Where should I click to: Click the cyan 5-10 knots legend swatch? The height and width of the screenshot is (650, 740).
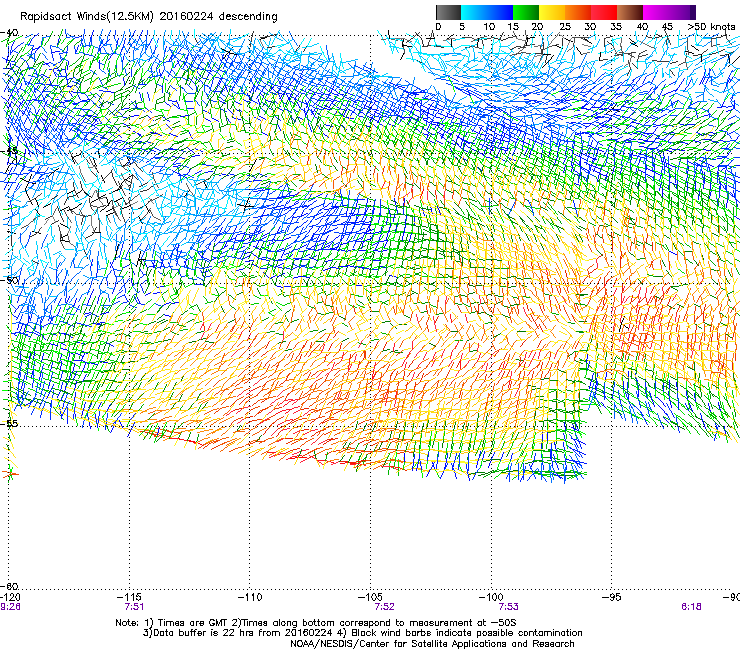(x=474, y=12)
